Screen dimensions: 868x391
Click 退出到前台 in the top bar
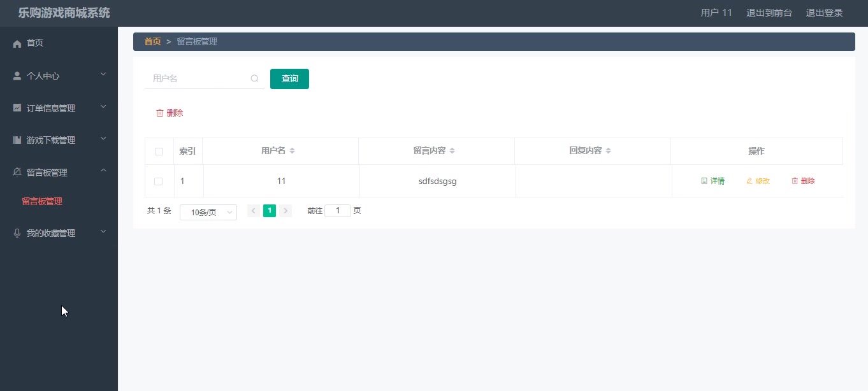point(769,13)
